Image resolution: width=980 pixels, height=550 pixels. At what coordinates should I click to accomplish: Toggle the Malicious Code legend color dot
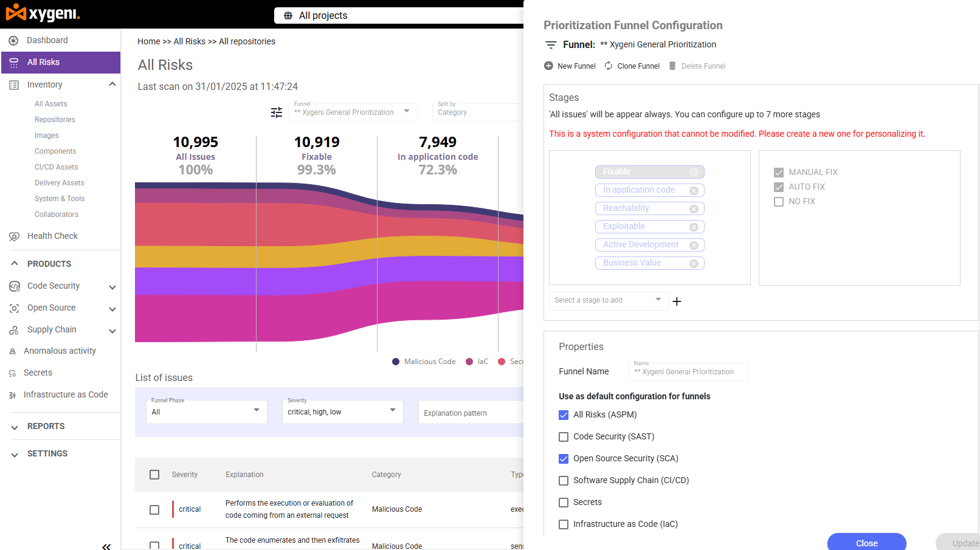396,362
